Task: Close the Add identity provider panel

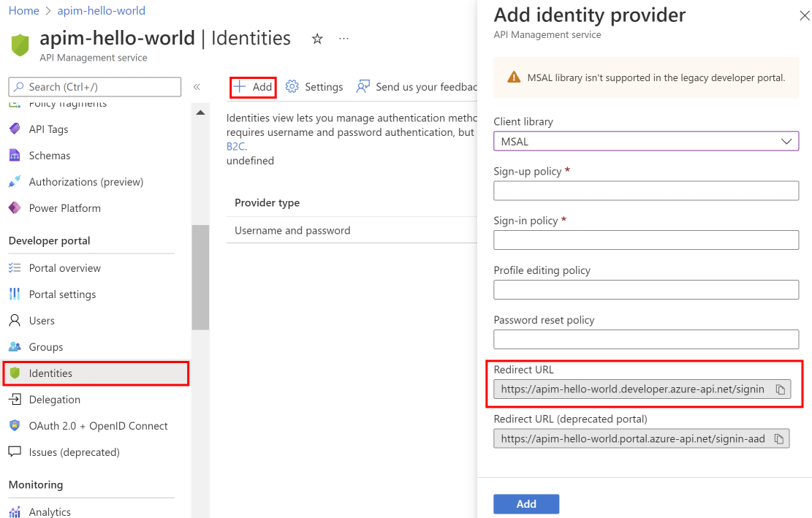Action: pyautogui.click(x=804, y=16)
